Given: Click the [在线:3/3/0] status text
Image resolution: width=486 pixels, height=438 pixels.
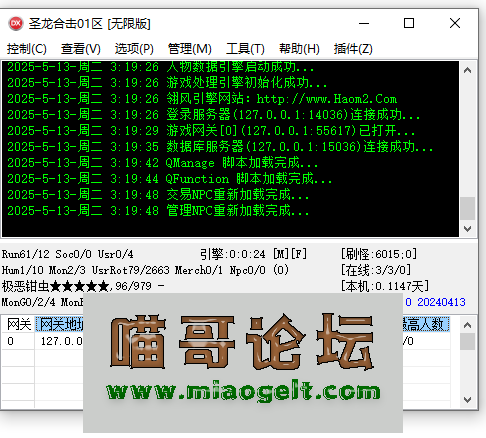Looking at the screenshot, I should click(x=376, y=270).
